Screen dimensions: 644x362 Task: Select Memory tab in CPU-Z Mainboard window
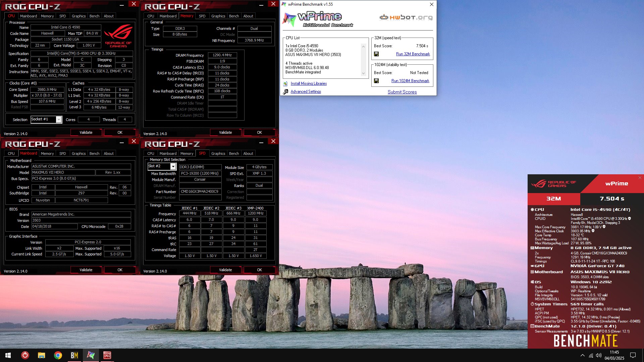(x=47, y=154)
